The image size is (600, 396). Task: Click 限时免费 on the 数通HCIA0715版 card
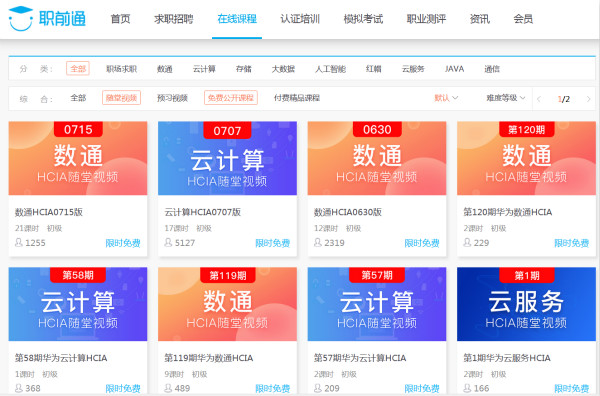click(123, 243)
